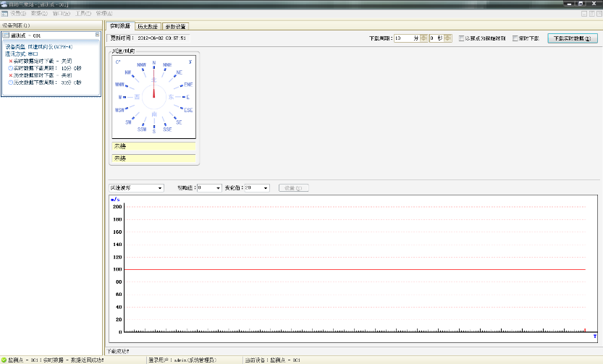Click the red X beside realtime timed download
Image resolution: width=603 pixels, height=364 pixels.
coord(11,61)
